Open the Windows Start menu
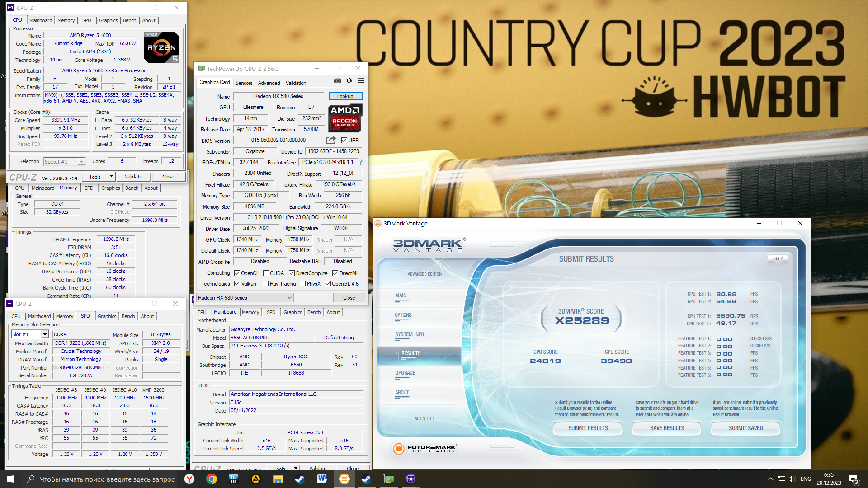Image resolution: width=868 pixels, height=488 pixels. coord(11,479)
